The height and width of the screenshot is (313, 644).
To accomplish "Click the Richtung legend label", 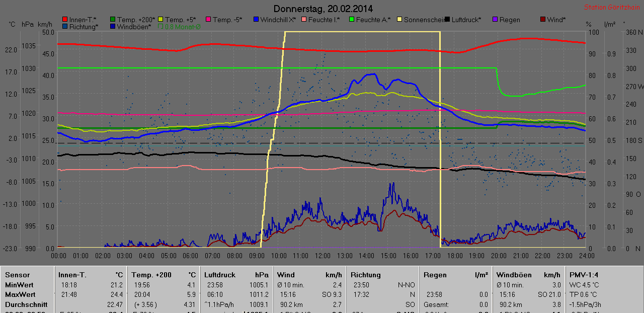I will [84, 27].
